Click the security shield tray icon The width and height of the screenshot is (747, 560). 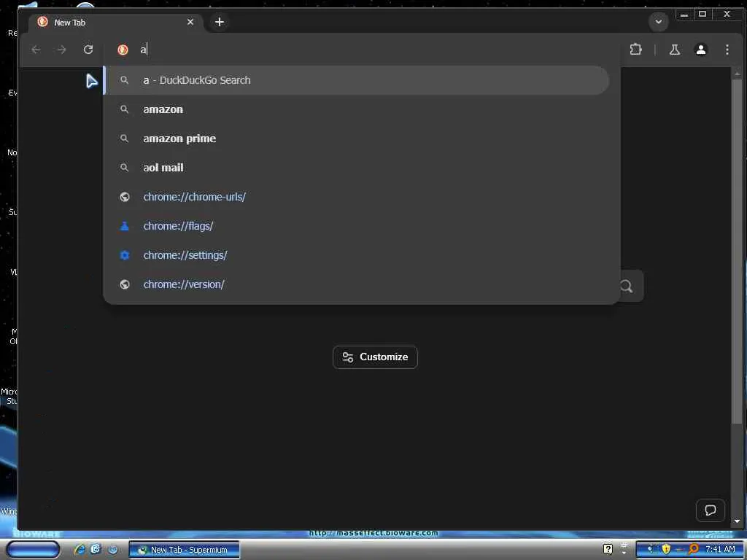click(x=666, y=550)
